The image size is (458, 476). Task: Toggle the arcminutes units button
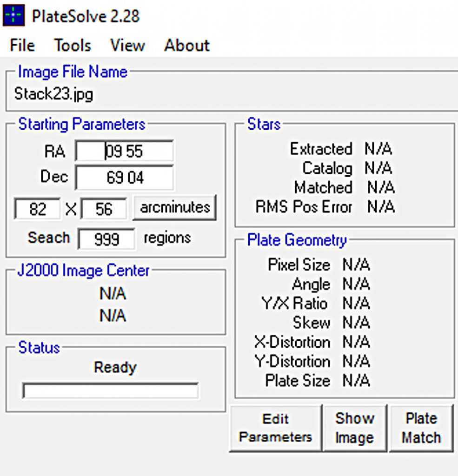(175, 208)
